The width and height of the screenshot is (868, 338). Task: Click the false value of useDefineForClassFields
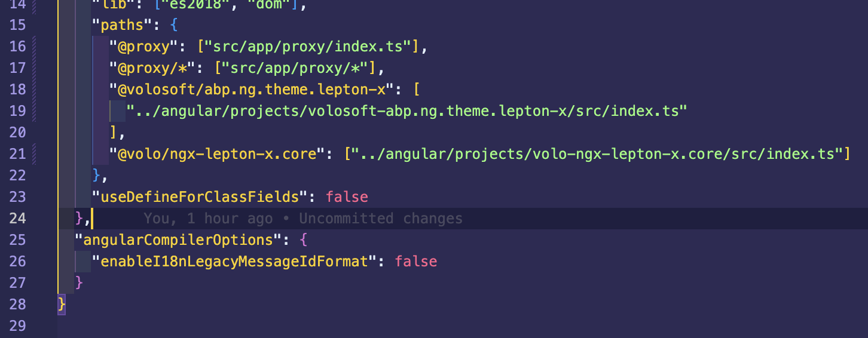(347, 197)
